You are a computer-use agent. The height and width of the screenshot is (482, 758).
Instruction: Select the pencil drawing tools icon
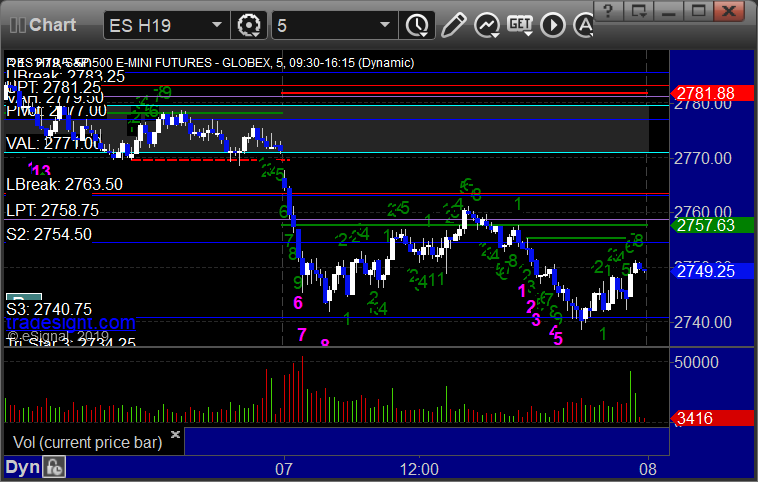click(x=454, y=25)
